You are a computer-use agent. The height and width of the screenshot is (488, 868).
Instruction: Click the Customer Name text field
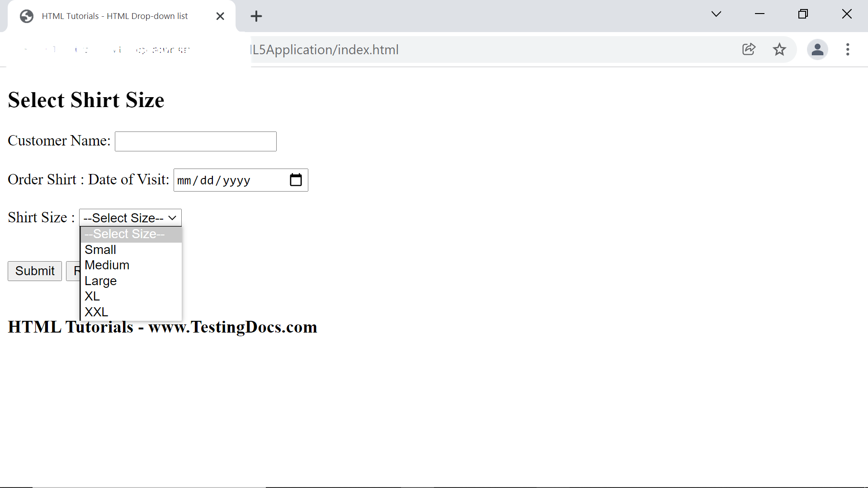(196, 141)
